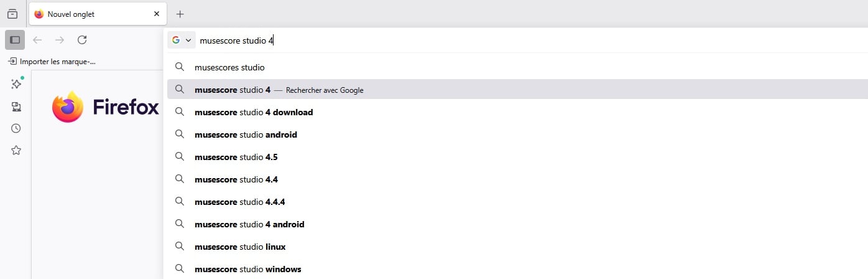Pick the "musescore studio windows" suggestion
Screen dimensions: 868x279
[247, 269]
